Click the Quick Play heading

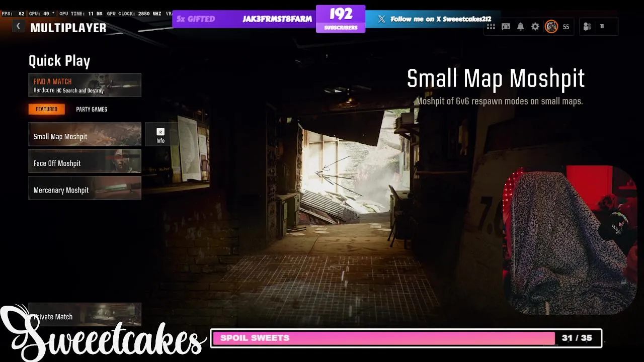point(59,61)
